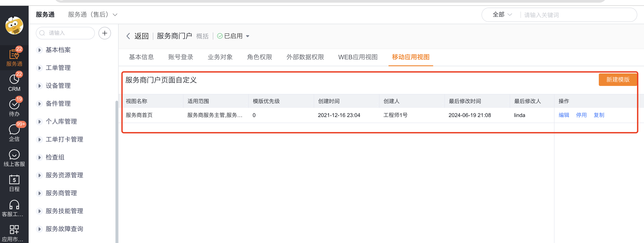
Task: Click the 2024-06-19 21:08 modified time
Action: tap(469, 115)
